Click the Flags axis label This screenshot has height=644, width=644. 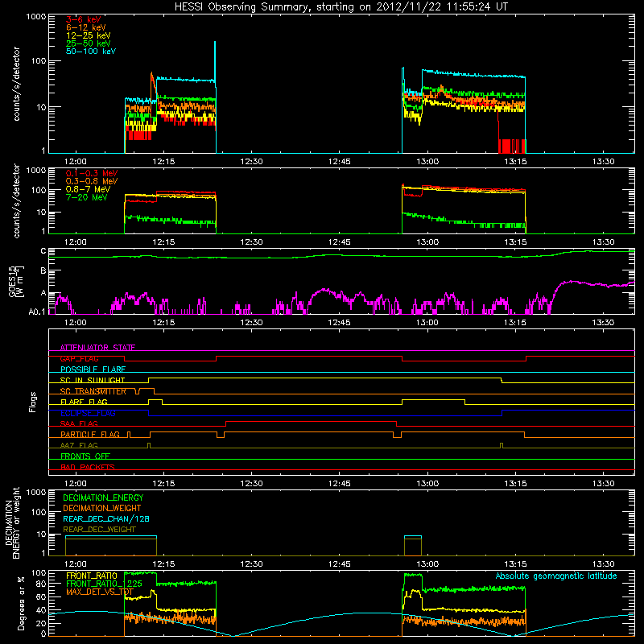(33, 402)
